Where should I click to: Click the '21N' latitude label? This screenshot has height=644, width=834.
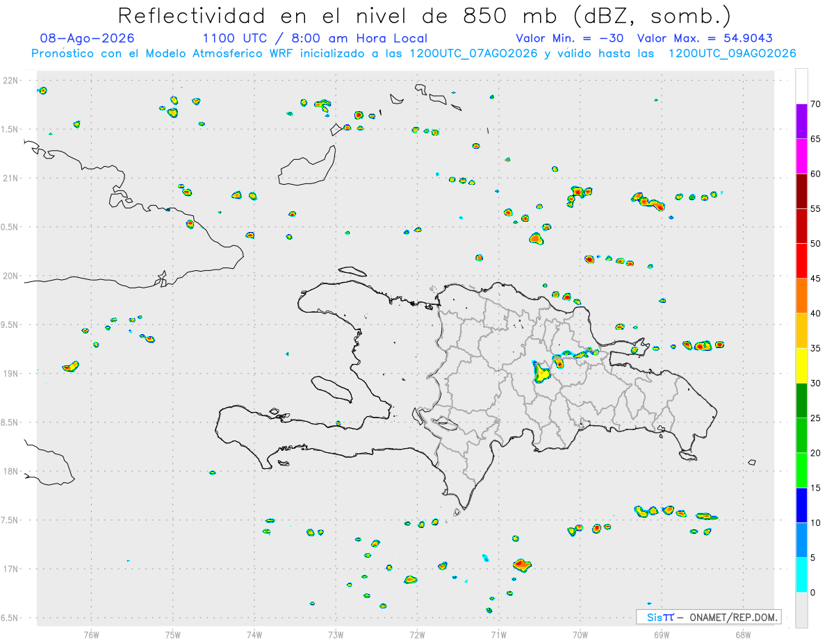pyautogui.click(x=11, y=178)
